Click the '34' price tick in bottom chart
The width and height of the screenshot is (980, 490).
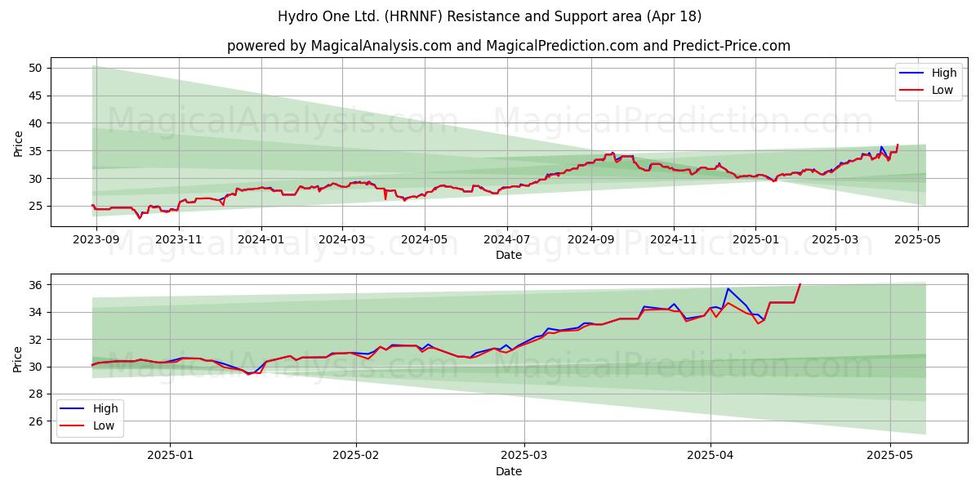[x=37, y=312]
